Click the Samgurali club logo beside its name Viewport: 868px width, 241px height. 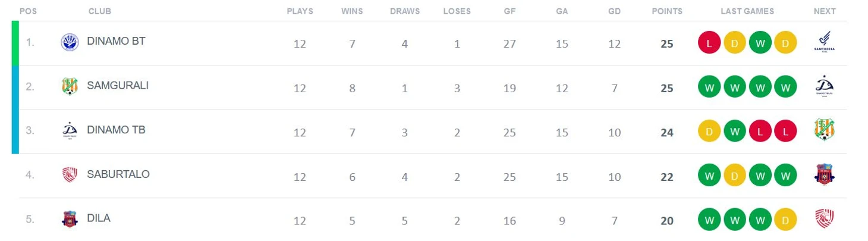(x=70, y=86)
